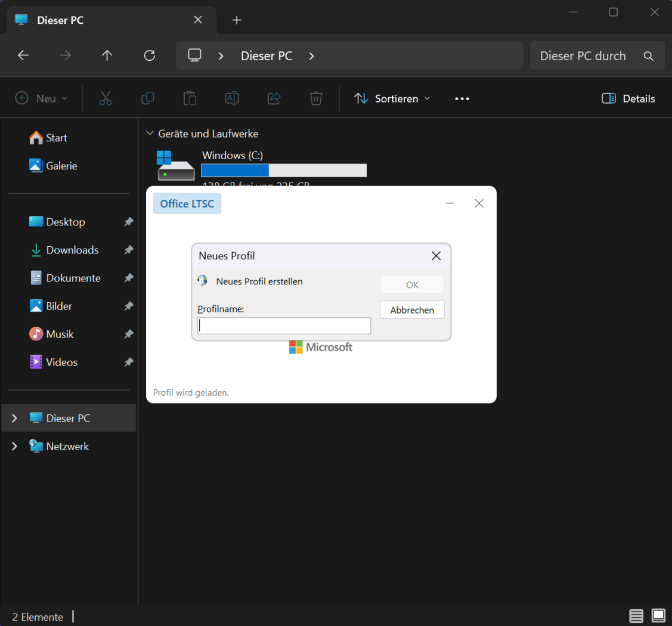
Task: Click the search magnifier icon
Action: pos(648,55)
